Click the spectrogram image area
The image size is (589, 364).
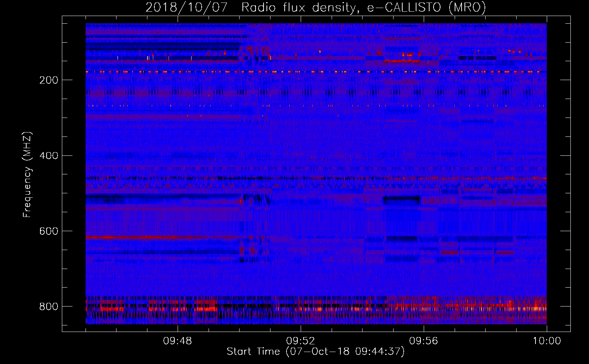pyautogui.click(x=316, y=174)
